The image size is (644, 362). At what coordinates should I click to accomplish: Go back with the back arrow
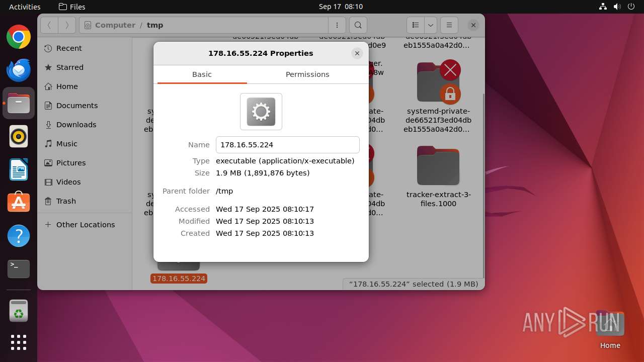49,25
